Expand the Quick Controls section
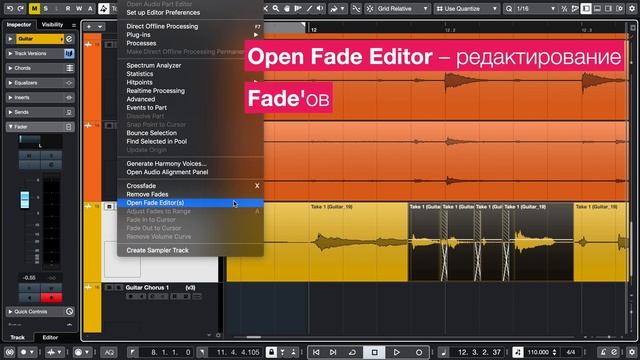This screenshot has height=360, width=640. (x=11, y=311)
